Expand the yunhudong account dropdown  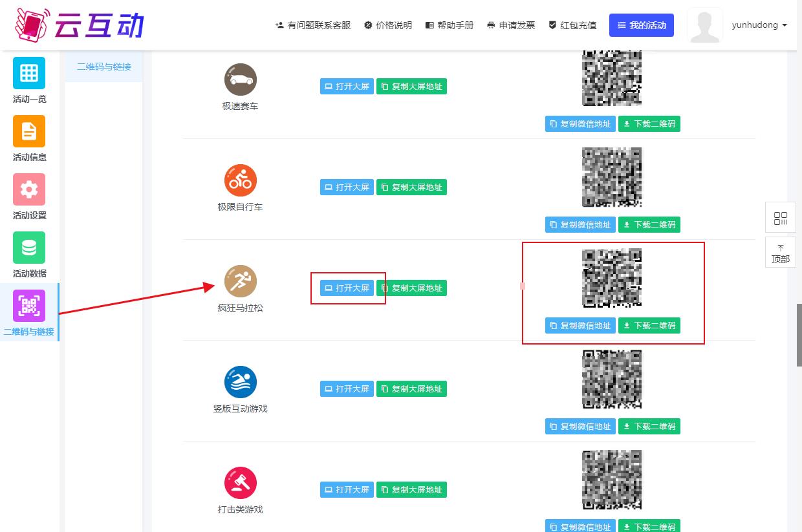point(759,25)
